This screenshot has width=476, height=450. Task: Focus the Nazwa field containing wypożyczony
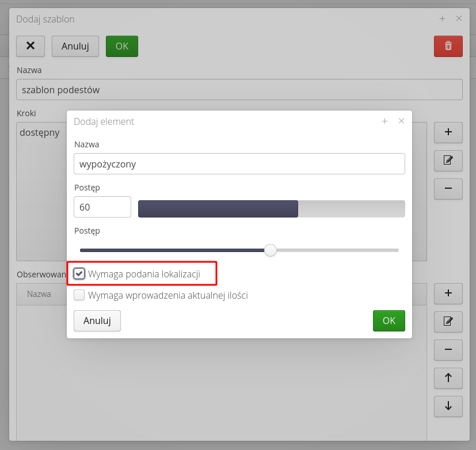click(x=239, y=163)
